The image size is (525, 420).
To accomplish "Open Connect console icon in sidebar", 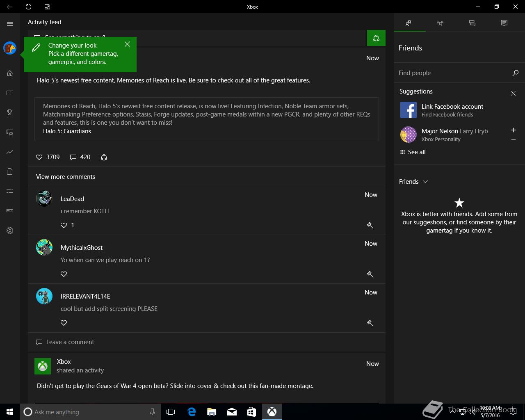I will [x=10, y=211].
